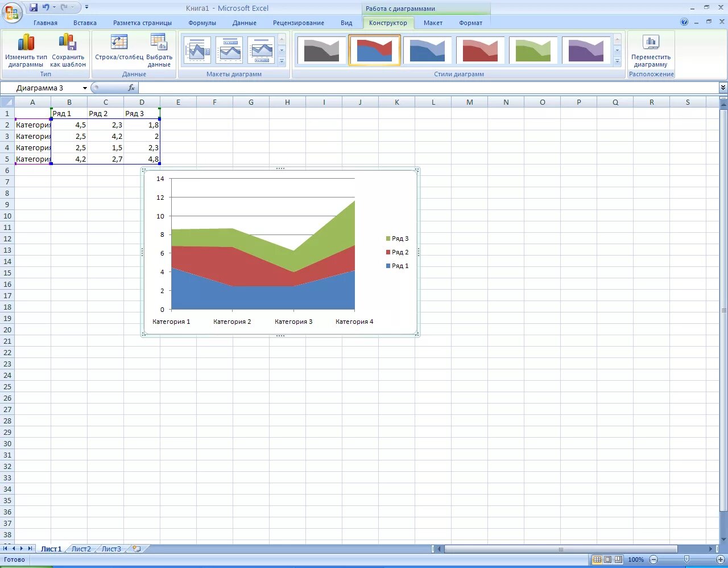The height and width of the screenshot is (568, 728).
Task: Open Quick Access toolbar customization arrow
Action: [86, 7]
